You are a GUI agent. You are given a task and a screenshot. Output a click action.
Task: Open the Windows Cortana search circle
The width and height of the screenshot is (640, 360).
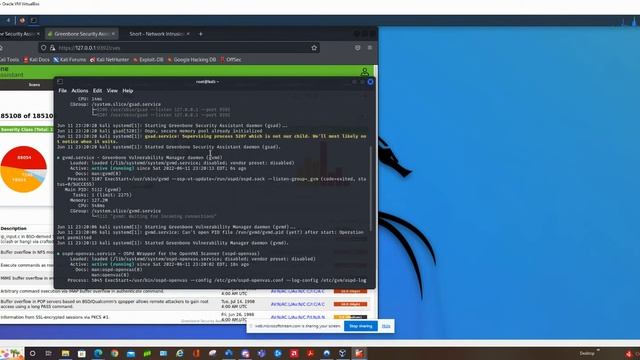(32, 353)
